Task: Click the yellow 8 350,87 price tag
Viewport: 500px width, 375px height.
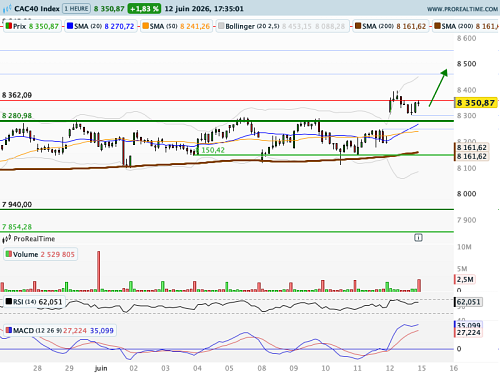Action: pyautogui.click(x=476, y=103)
